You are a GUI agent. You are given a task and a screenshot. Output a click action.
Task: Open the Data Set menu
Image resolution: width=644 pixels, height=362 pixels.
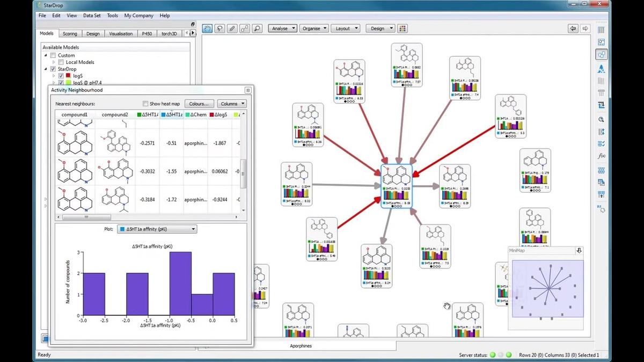[91, 16]
